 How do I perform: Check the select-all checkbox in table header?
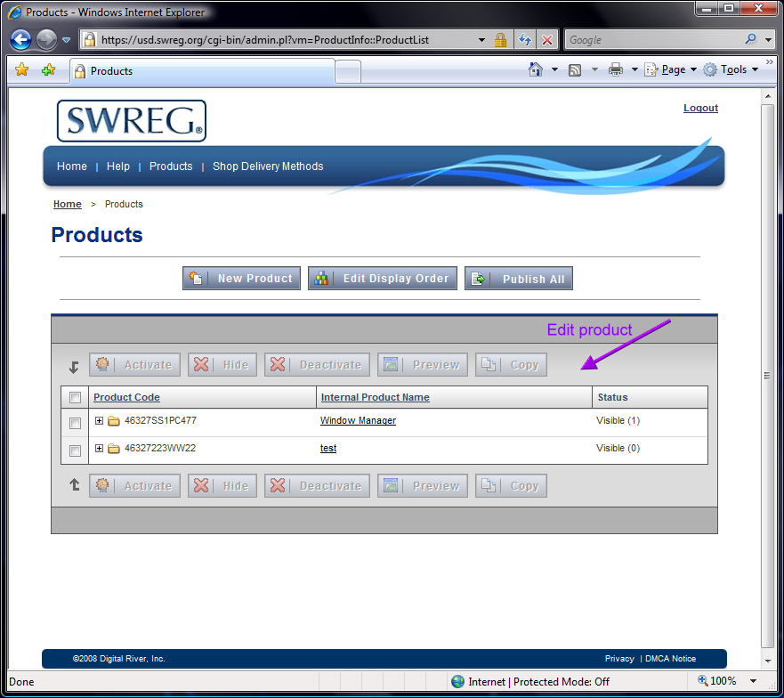(x=75, y=397)
